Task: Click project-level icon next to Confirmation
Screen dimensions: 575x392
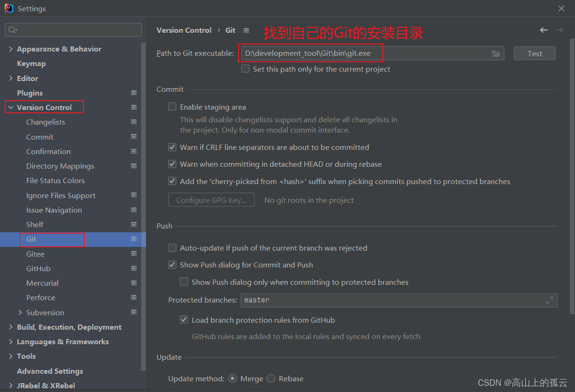Action: pos(134,151)
